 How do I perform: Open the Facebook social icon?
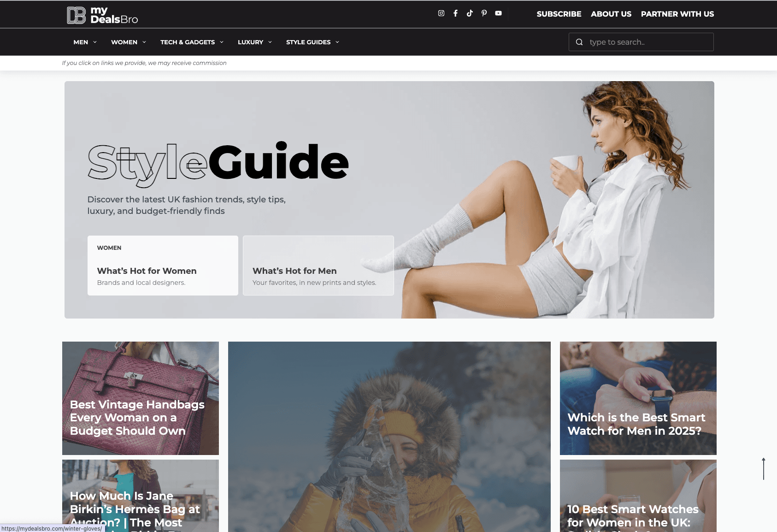[x=455, y=13]
